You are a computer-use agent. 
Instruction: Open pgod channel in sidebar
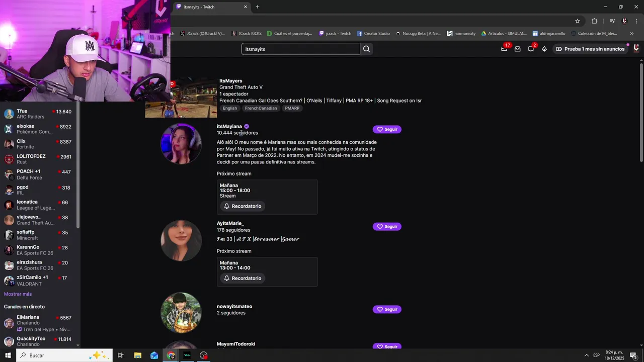pyautogui.click(x=38, y=190)
